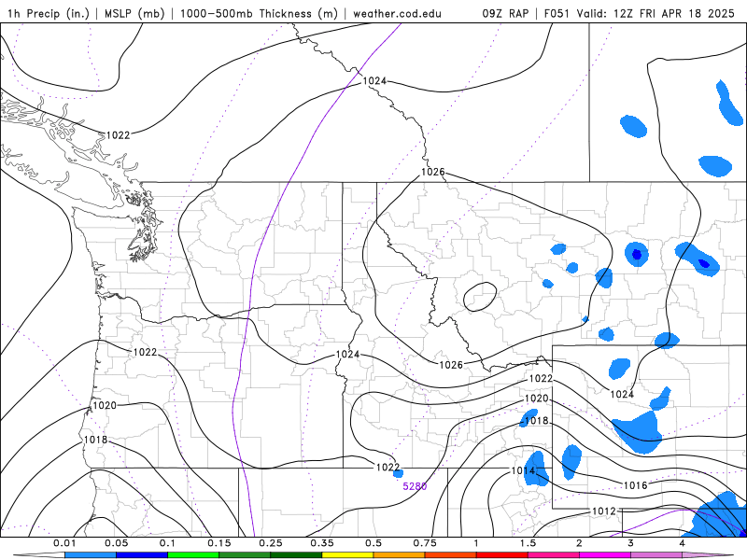Click the red-orange 0.75 legend swatch
This screenshot has height=560, width=747.
(x=451, y=555)
